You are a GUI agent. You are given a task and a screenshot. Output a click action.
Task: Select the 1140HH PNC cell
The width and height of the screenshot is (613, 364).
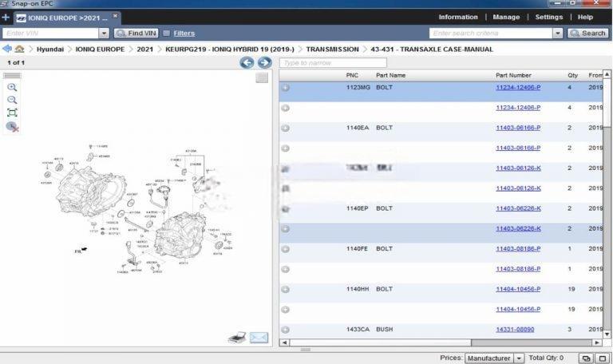(358, 289)
